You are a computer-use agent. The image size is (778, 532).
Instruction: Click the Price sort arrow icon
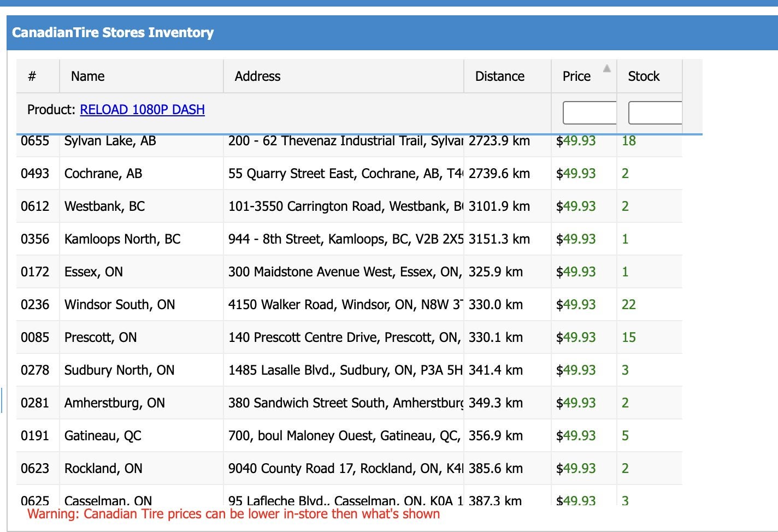point(606,68)
